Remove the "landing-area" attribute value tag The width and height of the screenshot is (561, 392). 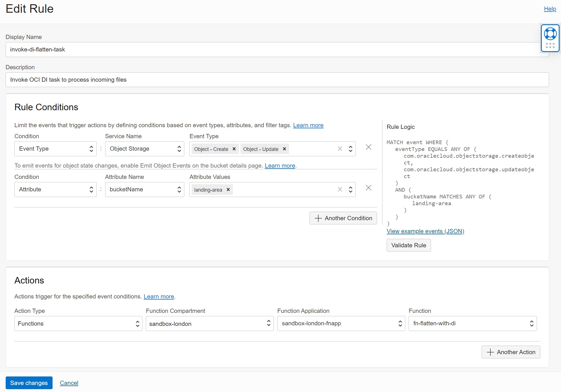pos(228,190)
